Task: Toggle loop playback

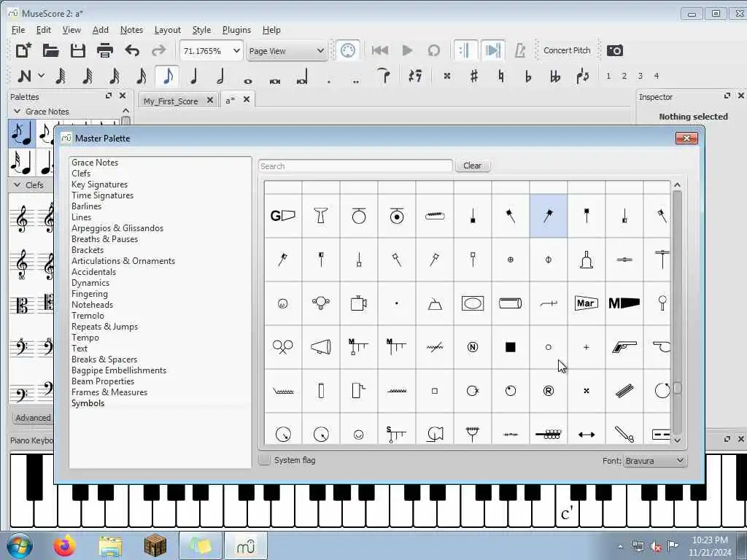Action: [433, 50]
